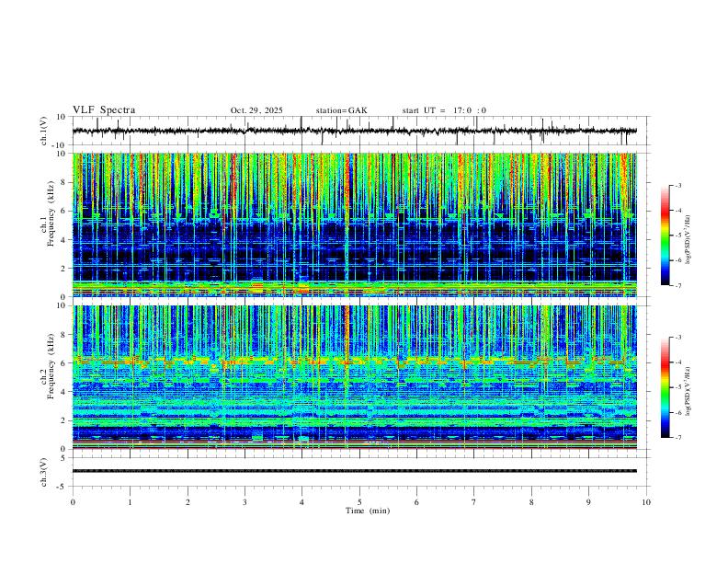Click the upper colorbar "log(PSD)" label
Viewport: 728px width, 563px height.
point(688,240)
